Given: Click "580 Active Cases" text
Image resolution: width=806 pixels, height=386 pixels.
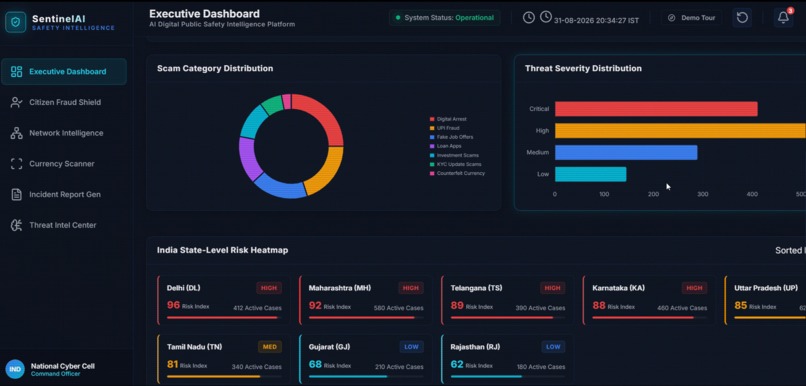Looking at the screenshot, I should (x=399, y=308).
